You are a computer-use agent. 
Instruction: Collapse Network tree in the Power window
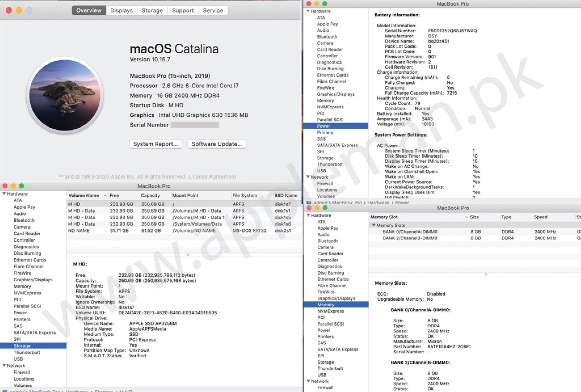(308, 177)
